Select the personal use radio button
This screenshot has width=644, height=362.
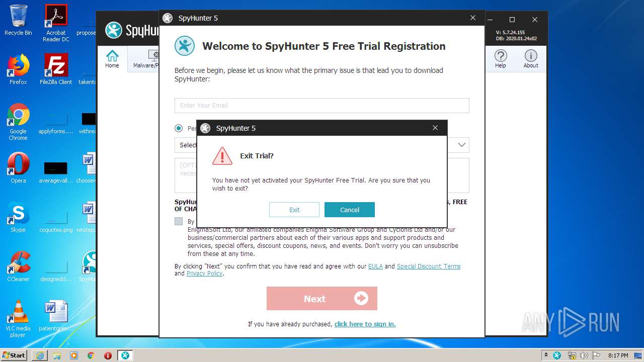click(x=179, y=128)
